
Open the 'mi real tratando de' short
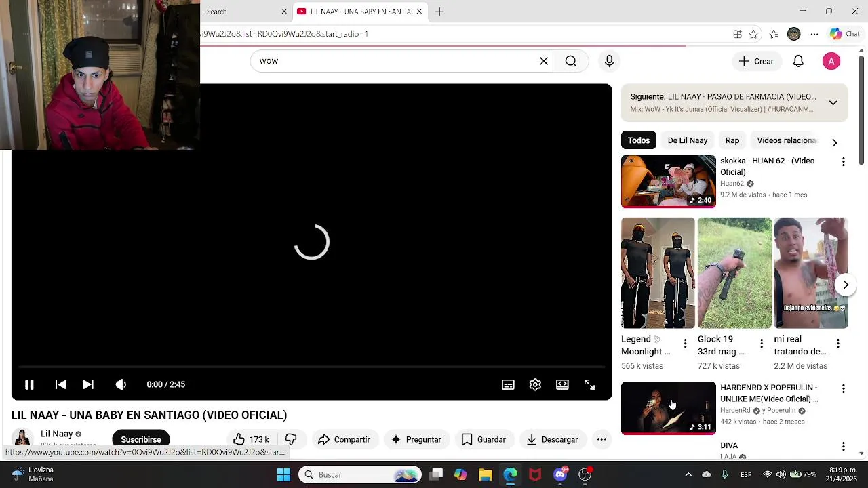pos(810,273)
